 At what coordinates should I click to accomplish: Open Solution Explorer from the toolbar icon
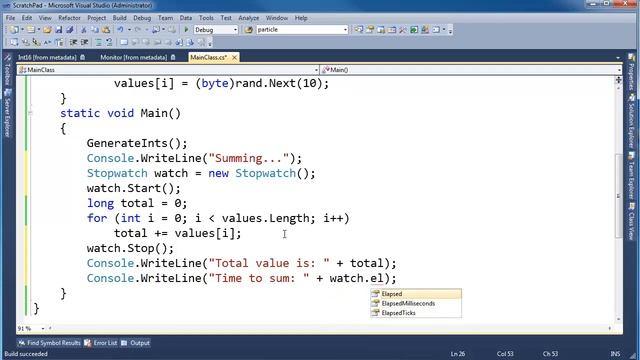(x=358, y=30)
